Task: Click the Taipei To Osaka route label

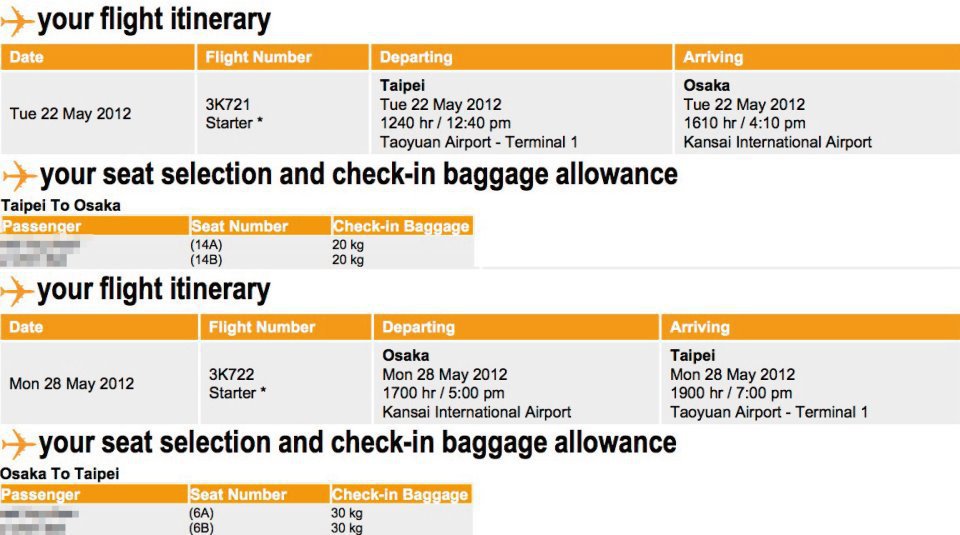Action: pos(61,206)
